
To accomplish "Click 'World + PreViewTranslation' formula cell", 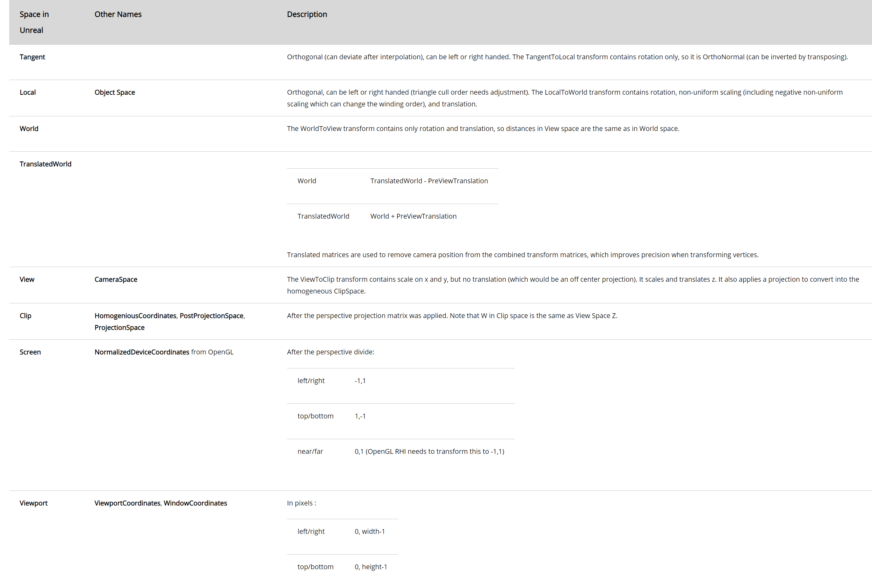I will [413, 216].
